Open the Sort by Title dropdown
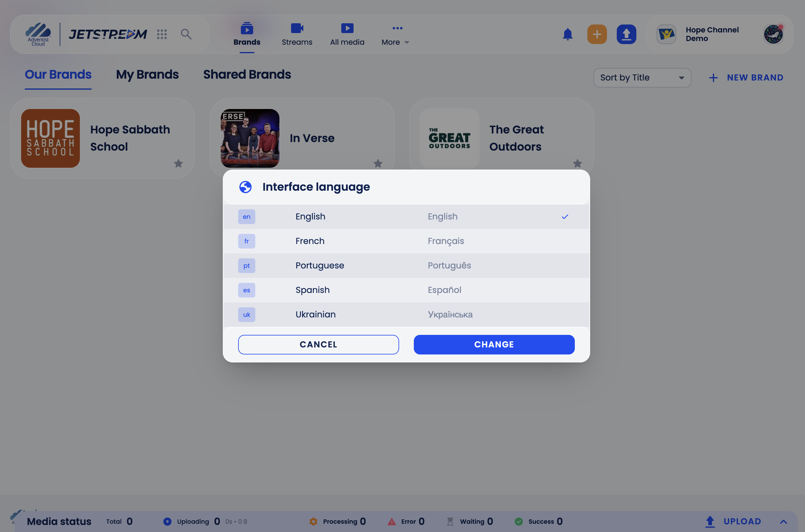Image resolution: width=805 pixels, height=532 pixels. pyautogui.click(x=642, y=78)
